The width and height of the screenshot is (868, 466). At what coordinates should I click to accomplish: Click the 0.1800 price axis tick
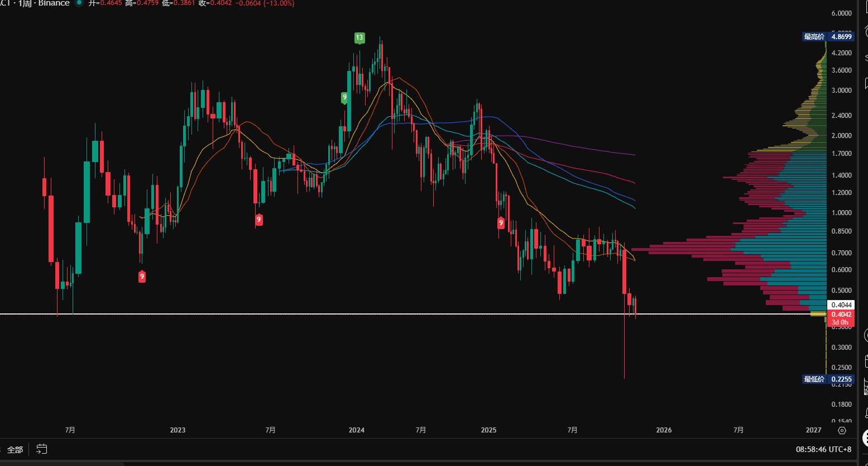pyautogui.click(x=842, y=404)
